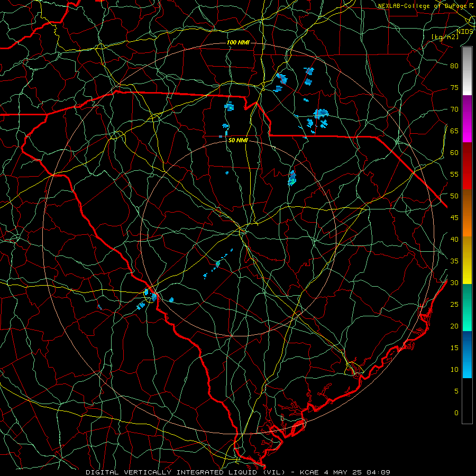476x476 pixels.
Task: Click the 50 value on the scale
Action: (x=454, y=196)
